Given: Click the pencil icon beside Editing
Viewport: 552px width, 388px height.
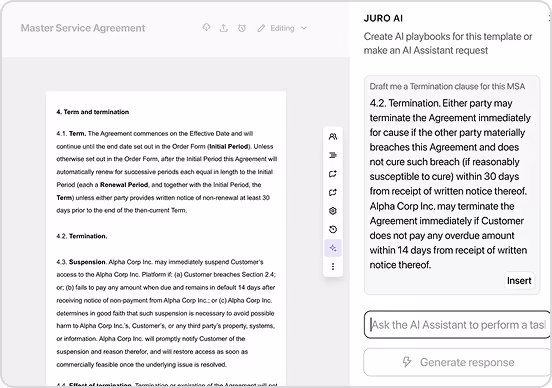Looking at the screenshot, I should point(261,28).
